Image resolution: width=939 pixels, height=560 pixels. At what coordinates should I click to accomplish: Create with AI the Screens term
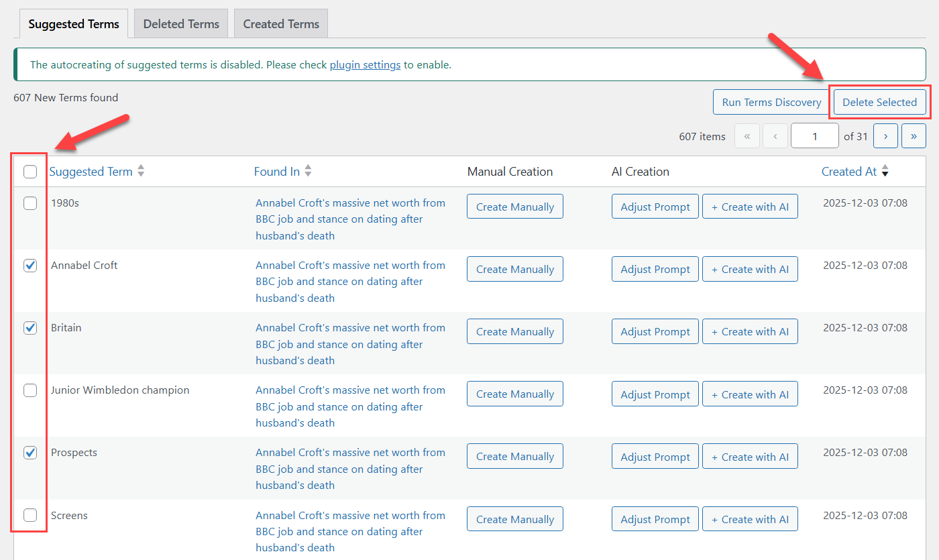click(x=750, y=518)
